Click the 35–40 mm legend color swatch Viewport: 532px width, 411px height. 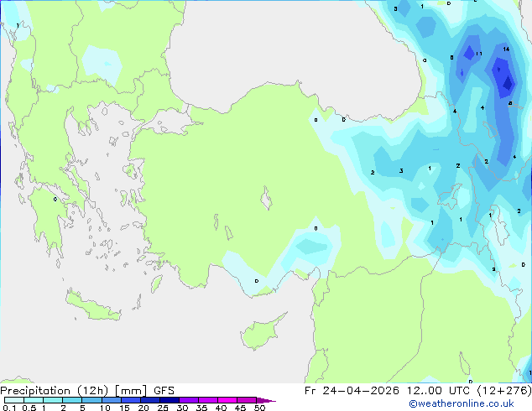pos(207,400)
